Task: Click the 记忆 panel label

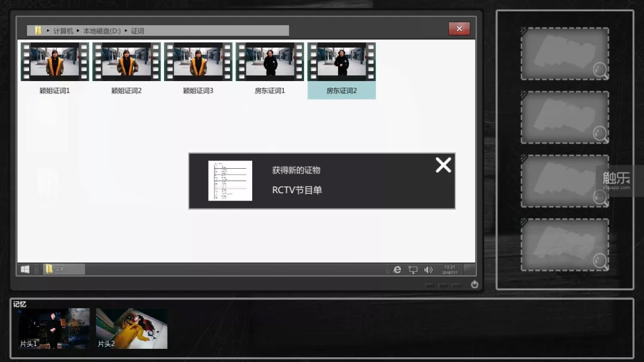Action: click(20, 304)
